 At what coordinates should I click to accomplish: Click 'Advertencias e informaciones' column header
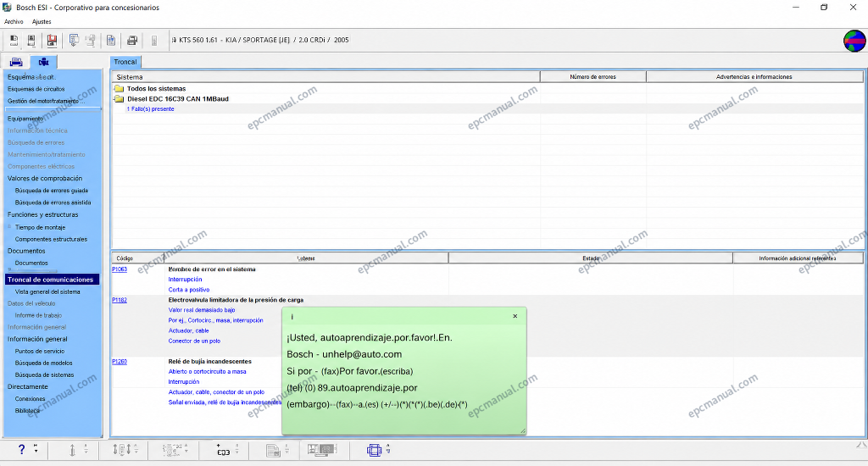click(754, 77)
